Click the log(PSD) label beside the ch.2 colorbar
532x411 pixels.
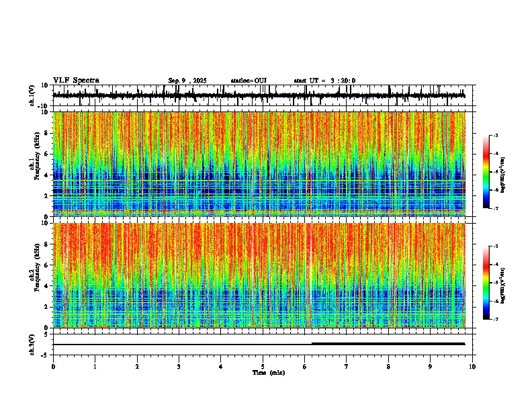pos(502,285)
